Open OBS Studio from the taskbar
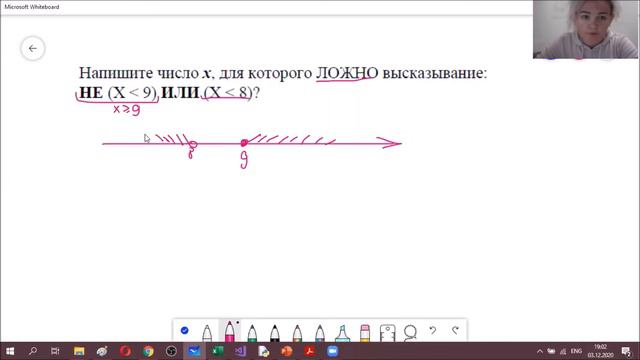The height and width of the screenshot is (360, 640). pyautogui.click(x=171, y=351)
